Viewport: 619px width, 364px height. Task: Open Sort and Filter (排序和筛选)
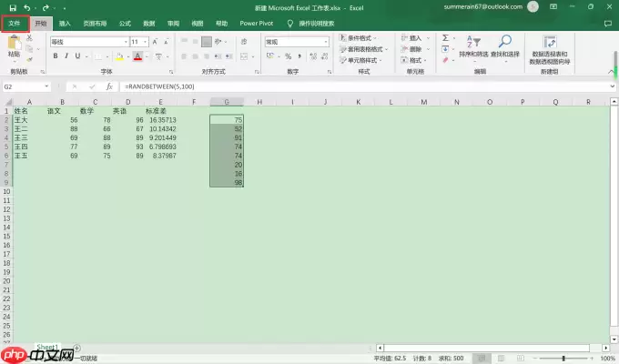[x=473, y=48]
